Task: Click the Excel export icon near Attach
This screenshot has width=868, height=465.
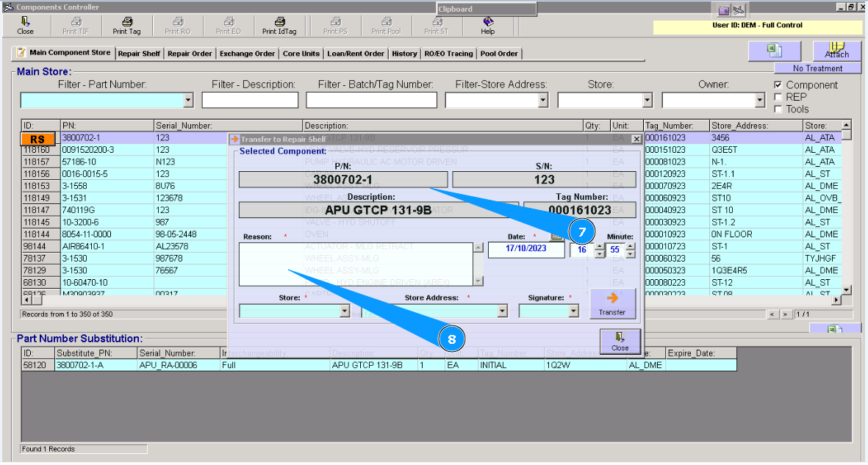Action: [775, 51]
